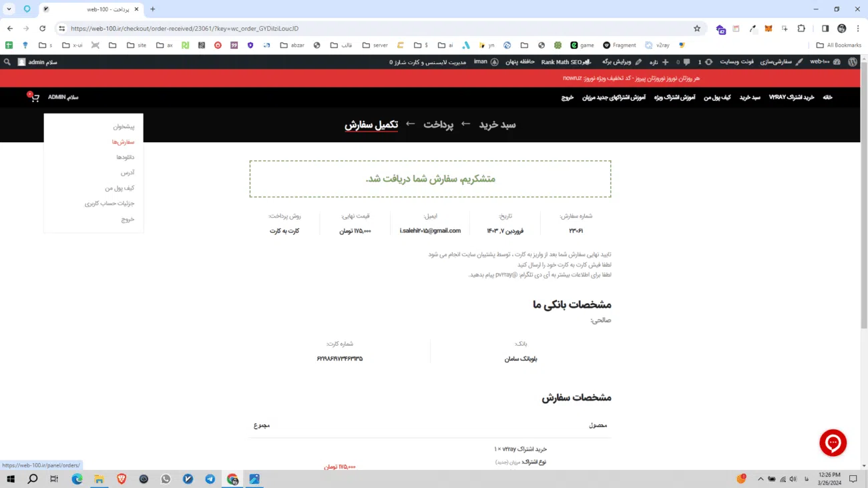Expand the All Bookmarks folder
This screenshot has width=868, height=488.
(x=839, y=45)
